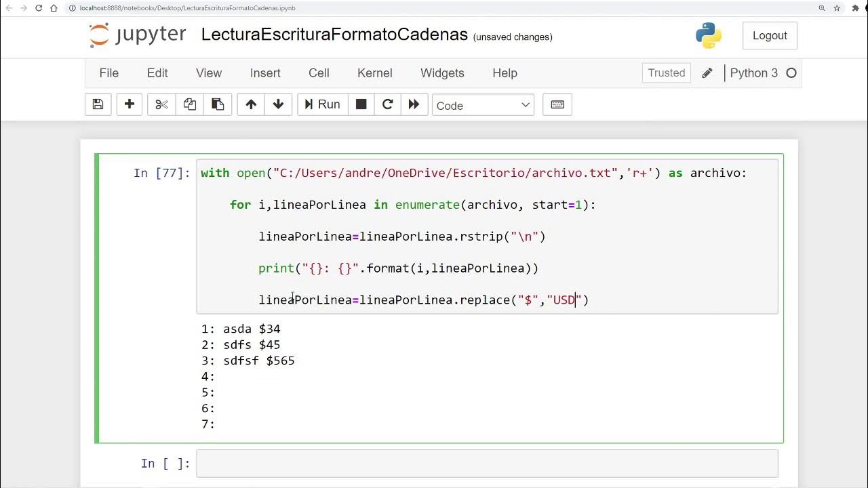Open the View menu
Screen dimensions: 868x488
click(x=209, y=73)
